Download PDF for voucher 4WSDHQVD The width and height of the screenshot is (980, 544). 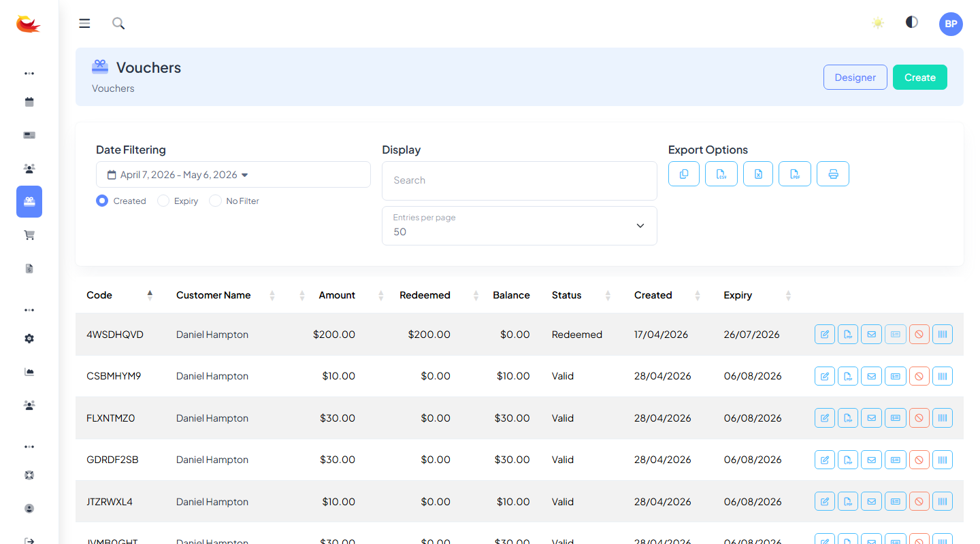click(848, 335)
